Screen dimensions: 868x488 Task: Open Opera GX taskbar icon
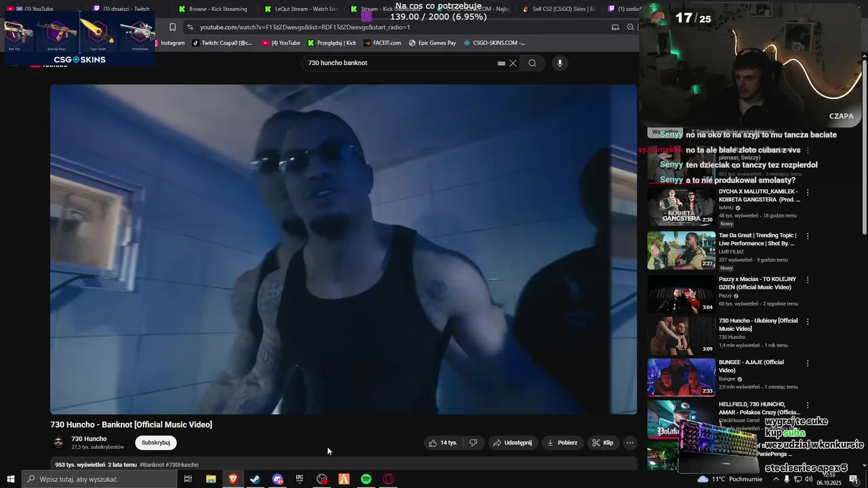389,479
